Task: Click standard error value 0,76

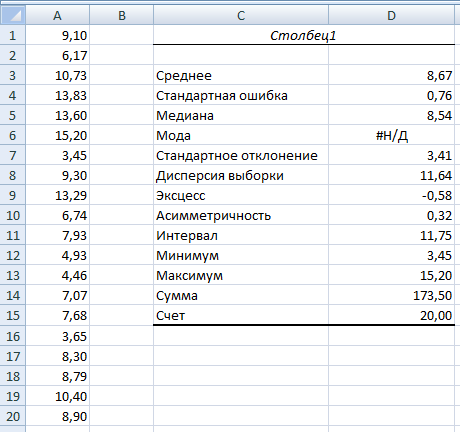Action: [391, 95]
